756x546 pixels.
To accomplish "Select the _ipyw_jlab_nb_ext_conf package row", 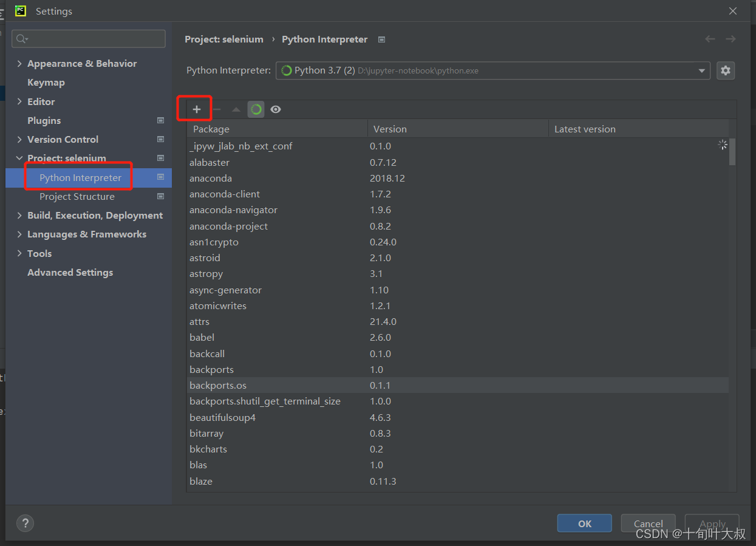I will pos(458,146).
